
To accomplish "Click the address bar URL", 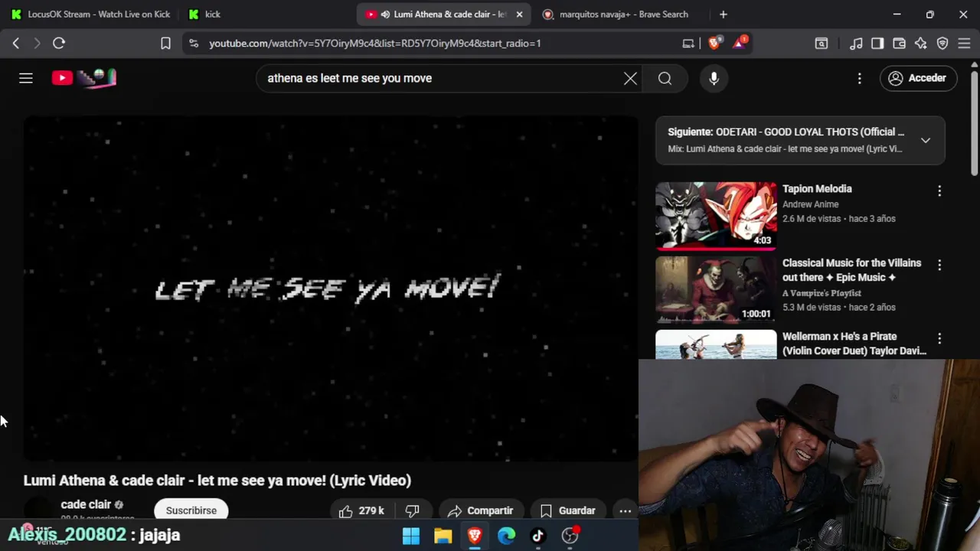I will pyautogui.click(x=375, y=44).
